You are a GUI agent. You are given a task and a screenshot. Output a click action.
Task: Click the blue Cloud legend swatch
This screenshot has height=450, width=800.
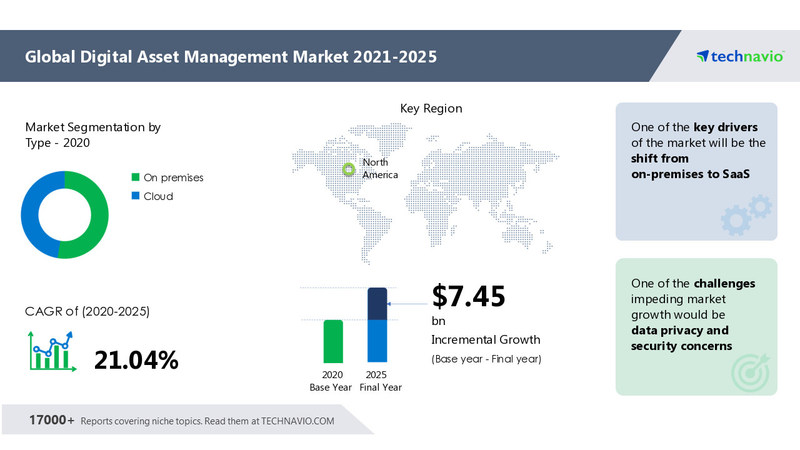point(134,196)
